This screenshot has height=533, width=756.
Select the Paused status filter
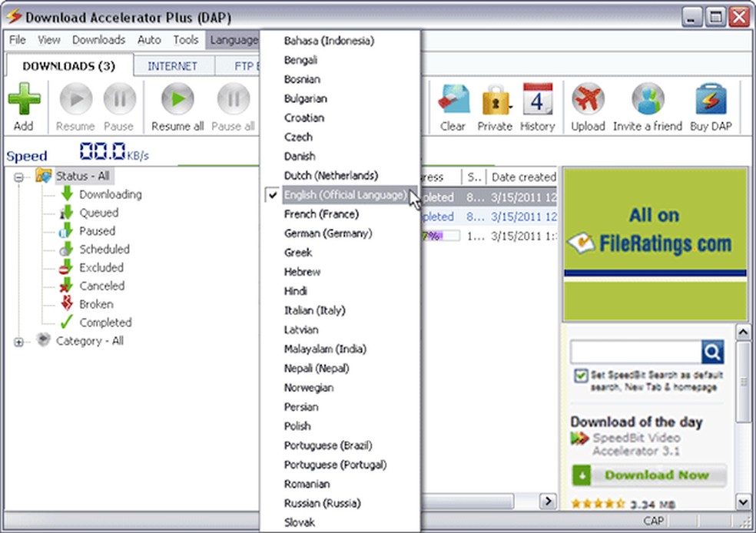pos(97,231)
